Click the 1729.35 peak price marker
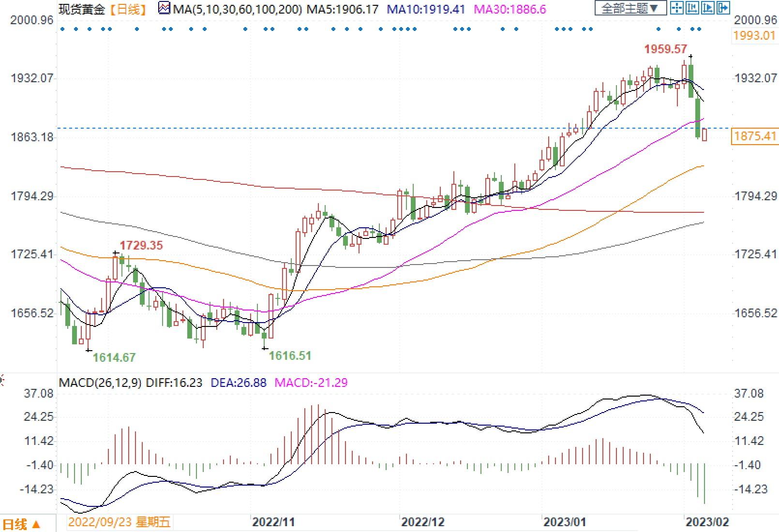The width and height of the screenshot is (779, 532). click(x=141, y=245)
